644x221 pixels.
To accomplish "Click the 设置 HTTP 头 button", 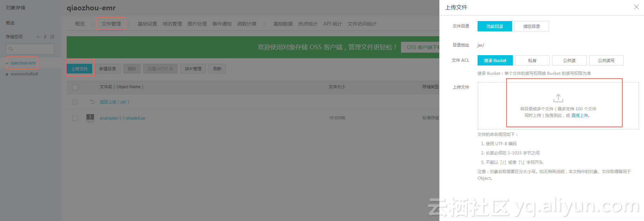I will 161,69.
